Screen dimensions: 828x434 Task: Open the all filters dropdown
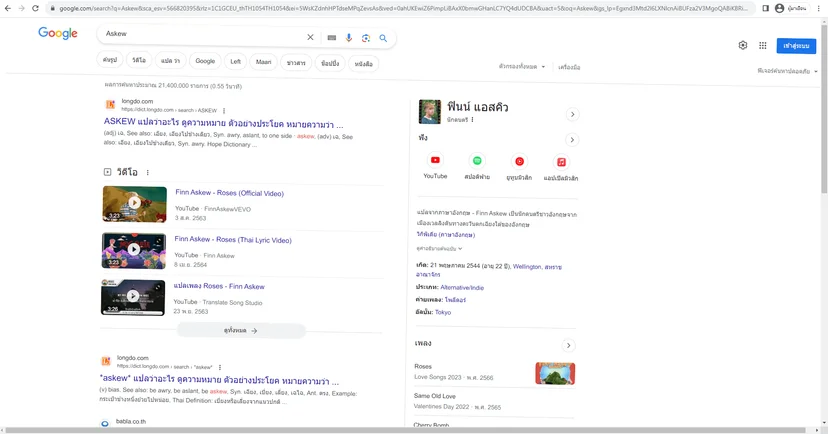point(522,67)
